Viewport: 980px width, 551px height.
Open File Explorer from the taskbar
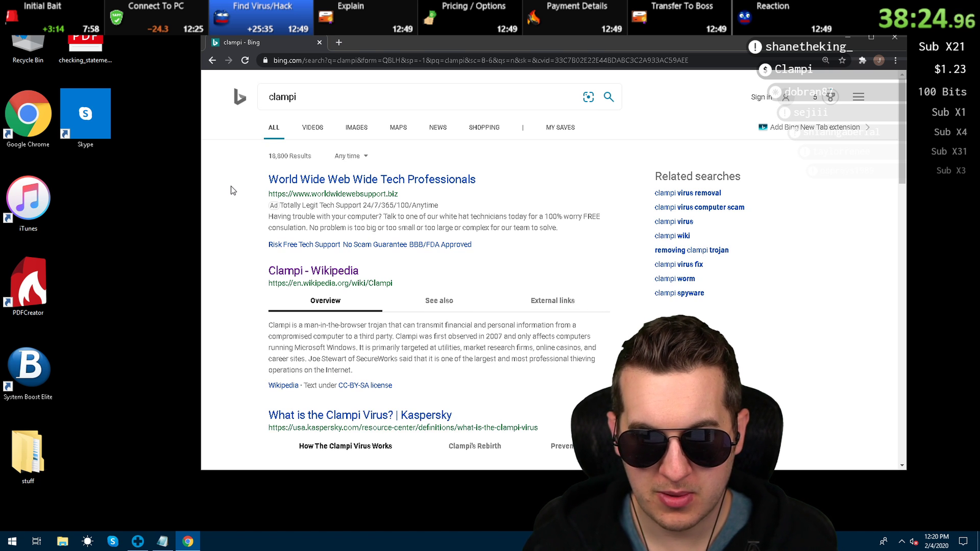62,541
